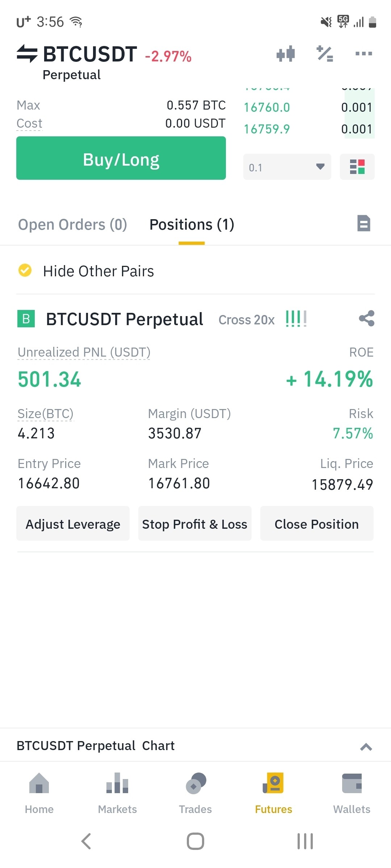The width and height of the screenshot is (391, 868).
Task: Tap the Cross 20x margin label
Action: tap(247, 320)
